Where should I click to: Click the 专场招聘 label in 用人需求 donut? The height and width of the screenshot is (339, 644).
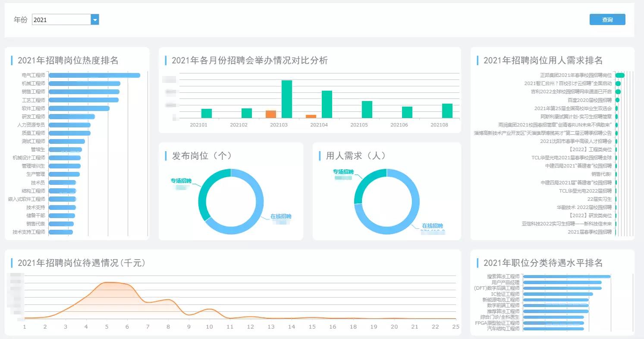(343, 172)
